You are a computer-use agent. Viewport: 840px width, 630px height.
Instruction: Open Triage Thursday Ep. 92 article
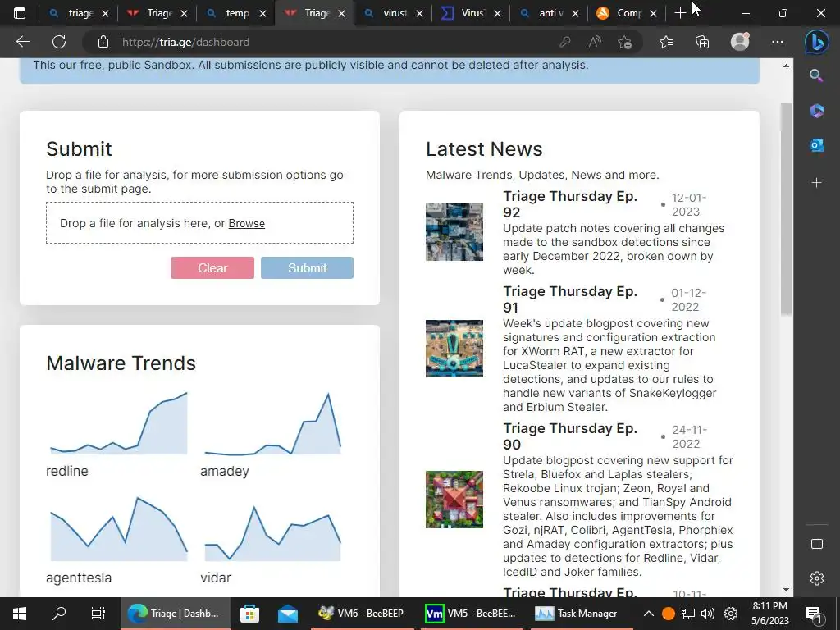coord(570,204)
